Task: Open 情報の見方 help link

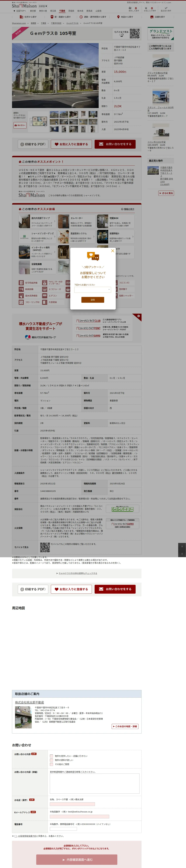Action: click(128, 209)
